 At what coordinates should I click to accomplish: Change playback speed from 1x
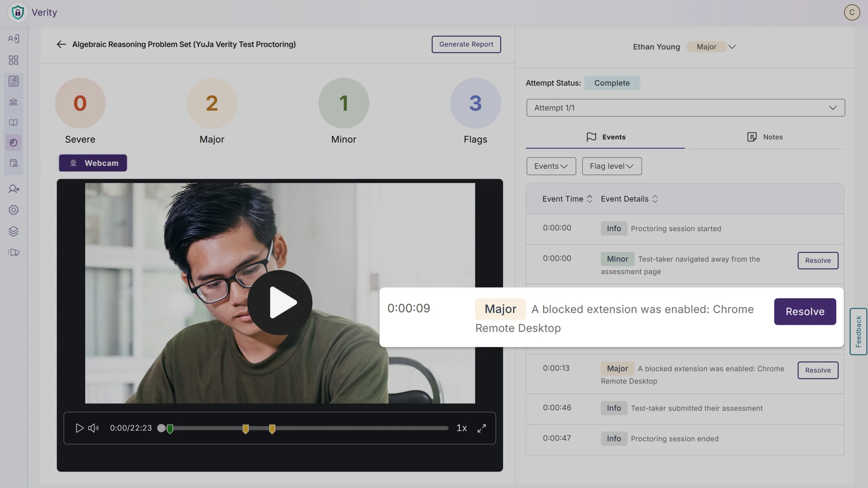tap(461, 428)
